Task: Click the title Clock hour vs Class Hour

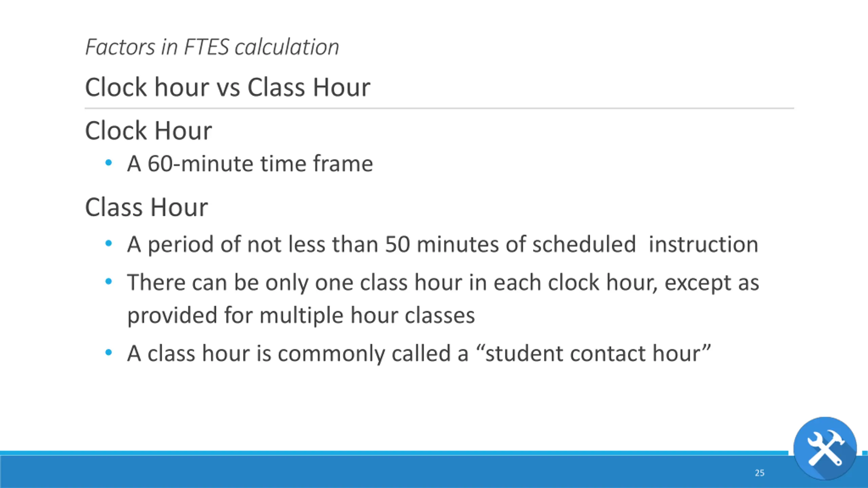Action: (x=228, y=87)
